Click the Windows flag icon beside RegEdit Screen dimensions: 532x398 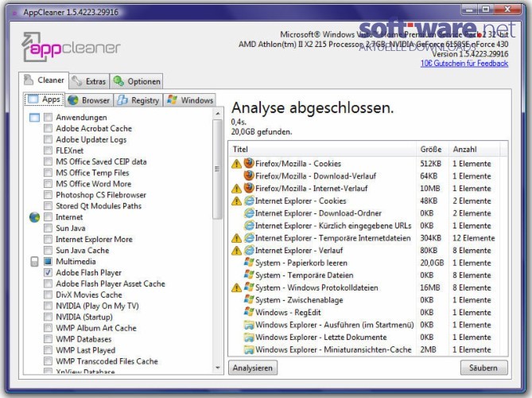click(249, 312)
